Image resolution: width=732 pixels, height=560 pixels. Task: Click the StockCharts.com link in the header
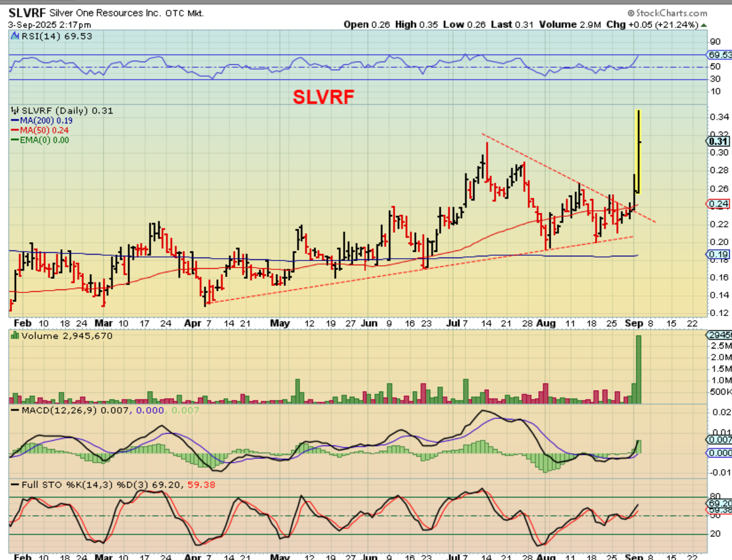670,13
